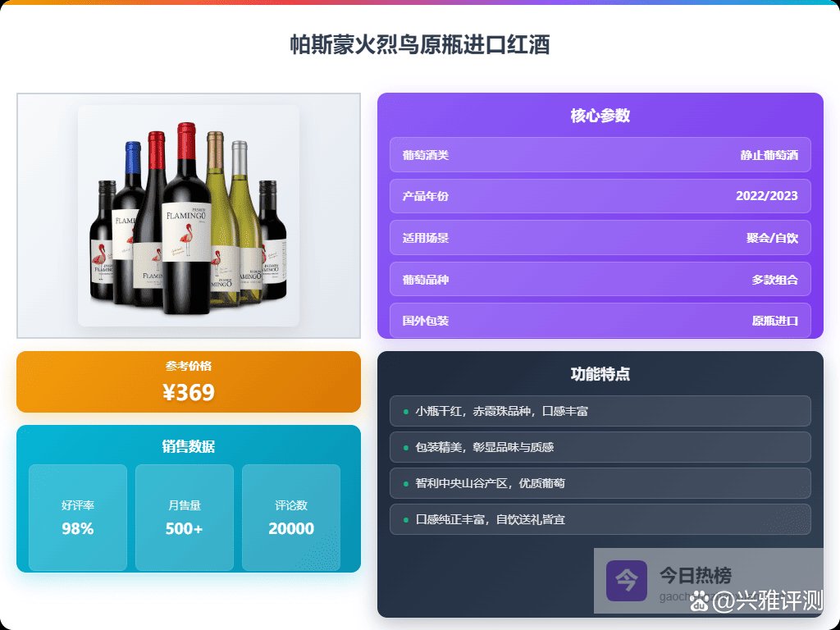Select the 葡萄酒类 parameter row
Image resolution: width=840 pixels, height=630 pixels.
pos(600,155)
